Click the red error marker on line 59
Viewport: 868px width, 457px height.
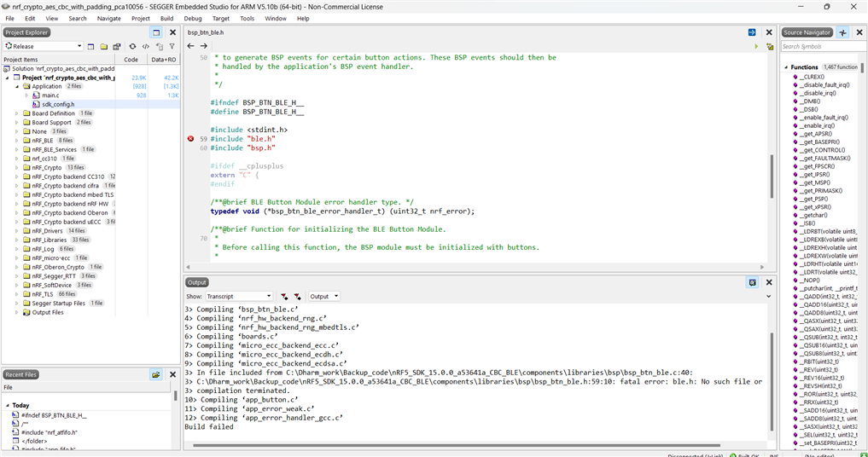190,139
